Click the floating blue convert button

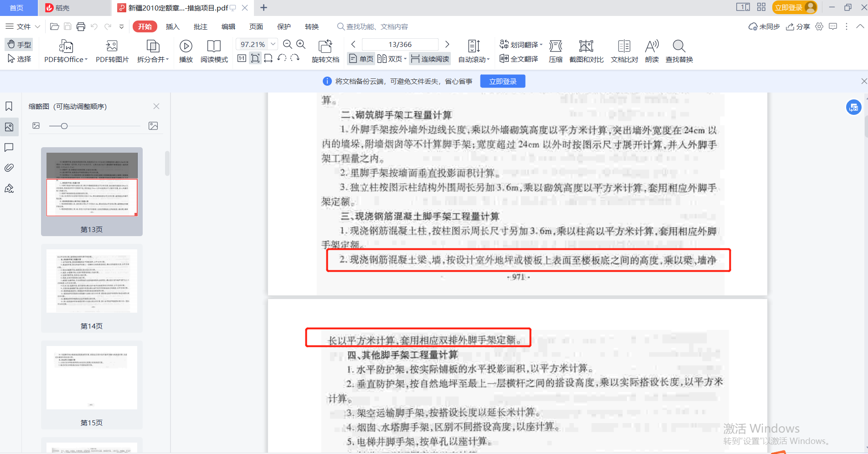click(x=853, y=108)
